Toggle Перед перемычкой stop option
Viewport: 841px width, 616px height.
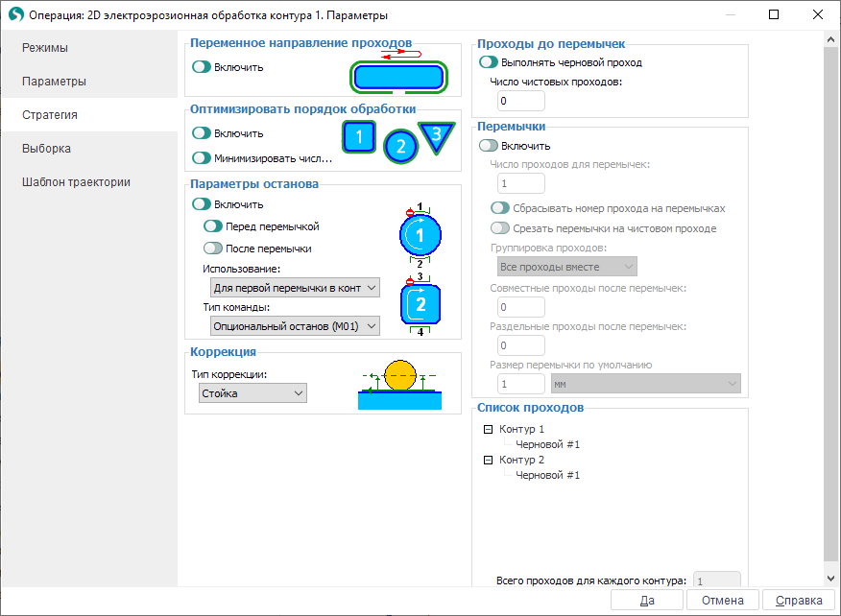click(x=213, y=227)
